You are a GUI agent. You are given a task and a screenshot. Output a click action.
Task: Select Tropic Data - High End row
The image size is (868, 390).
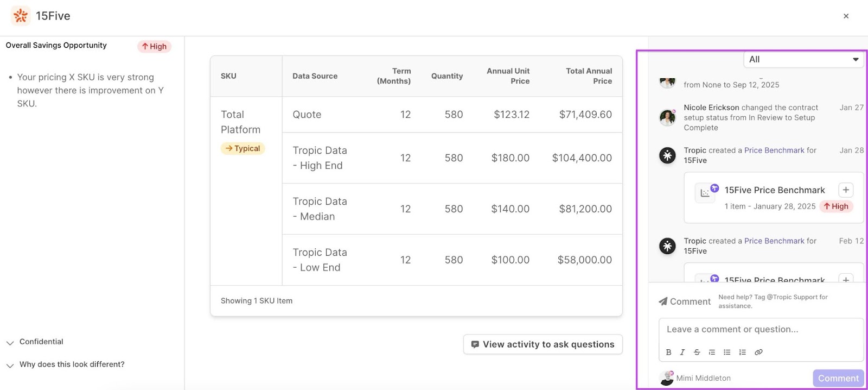pyautogui.click(x=320, y=158)
